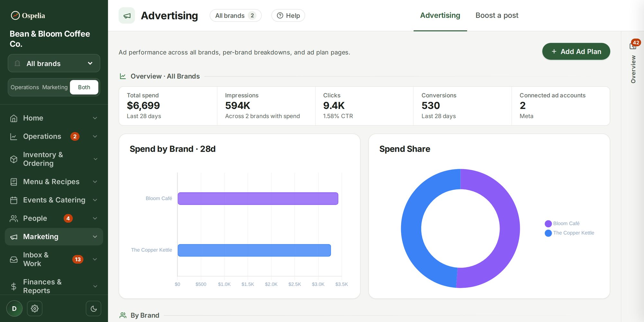
Task: Toggle Bloom Café in Spend Share legend
Action: coord(562,224)
